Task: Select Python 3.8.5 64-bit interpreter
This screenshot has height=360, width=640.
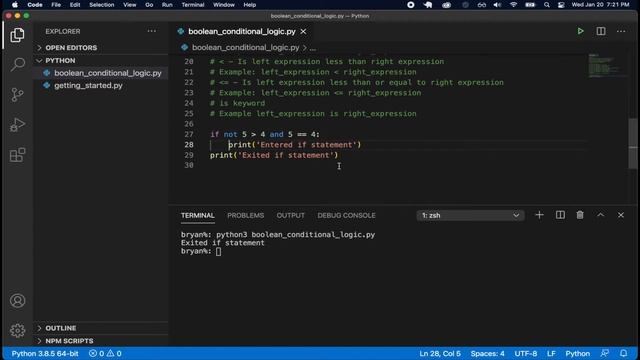Action: coord(45,353)
